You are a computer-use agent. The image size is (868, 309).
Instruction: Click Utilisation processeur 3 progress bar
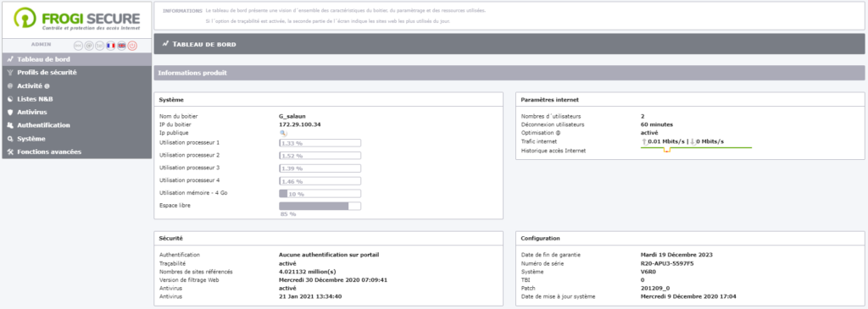(320, 168)
